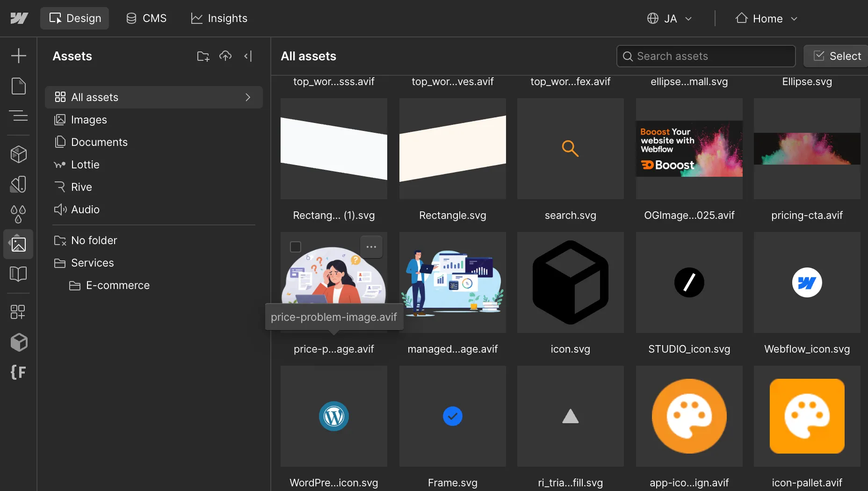Select the search.svg magnifier asset
868x491 pixels.
571,149
